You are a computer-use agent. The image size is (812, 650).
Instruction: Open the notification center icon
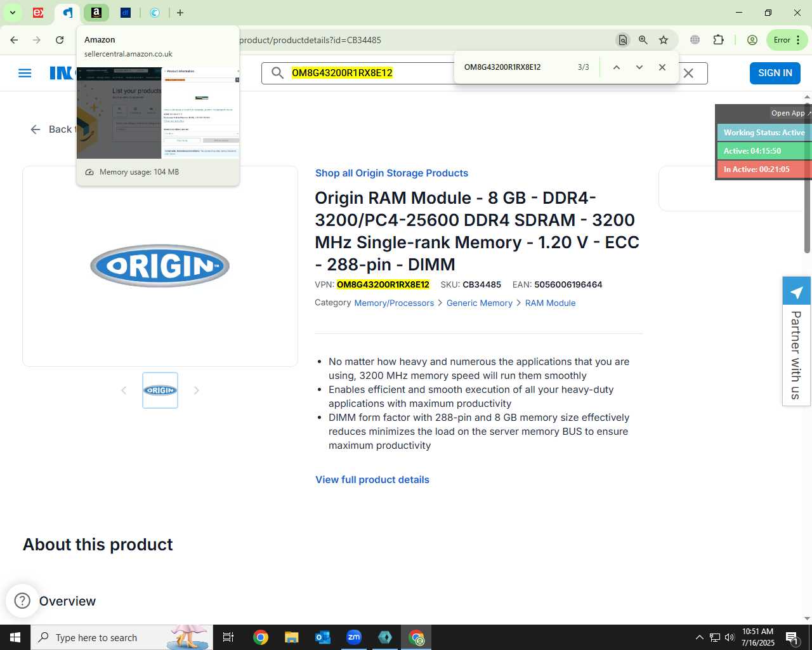click(x=793, y=637)
